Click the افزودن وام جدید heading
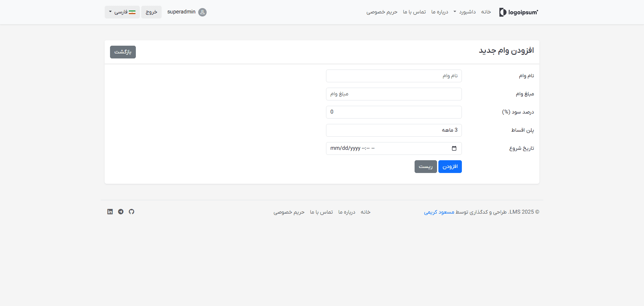This screenshot has height=306, width=644. [506, 51]
